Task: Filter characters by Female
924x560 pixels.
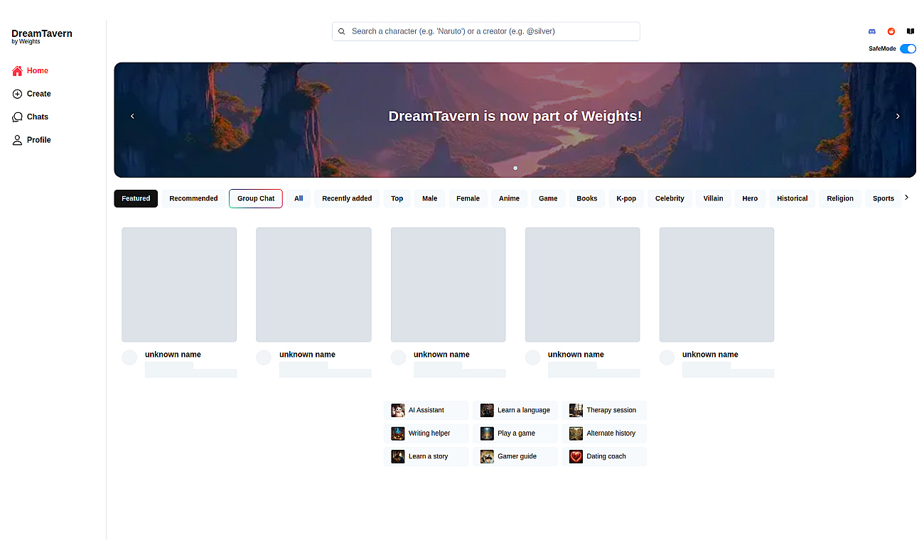Action: (x=468, y=199)
